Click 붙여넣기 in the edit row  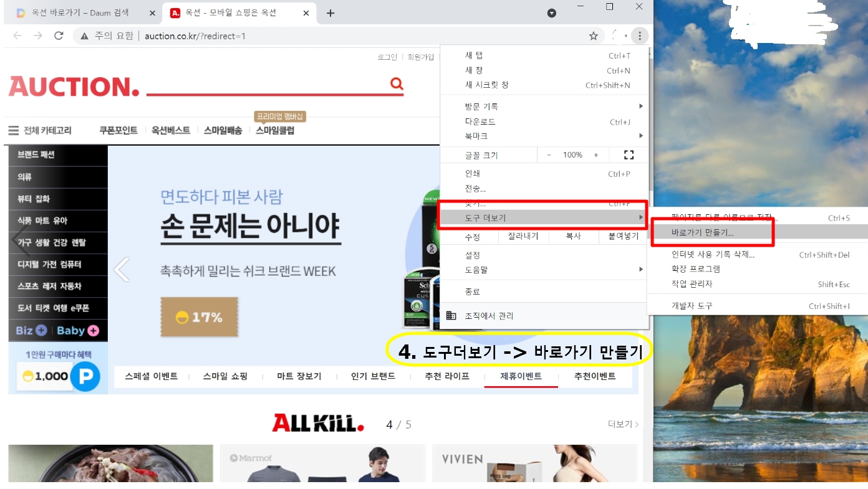pos(624,237)
